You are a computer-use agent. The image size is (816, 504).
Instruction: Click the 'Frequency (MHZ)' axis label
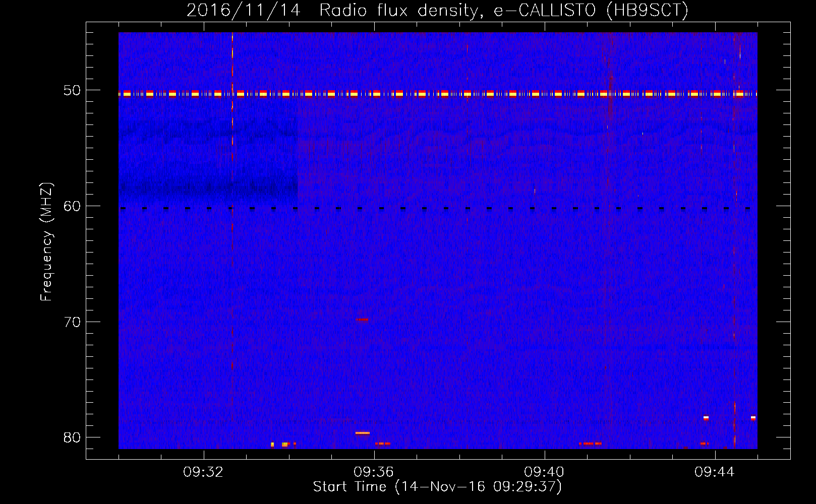click(x=46, y=242)
